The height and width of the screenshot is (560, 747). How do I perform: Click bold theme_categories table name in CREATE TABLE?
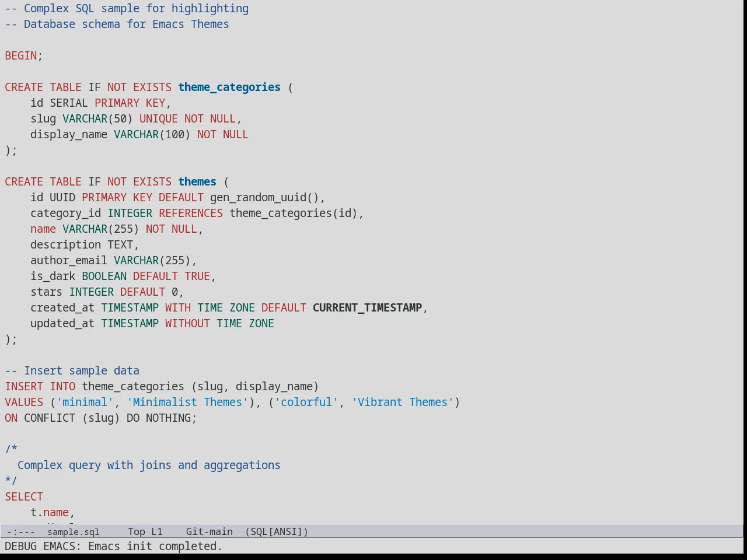[229, 87]
